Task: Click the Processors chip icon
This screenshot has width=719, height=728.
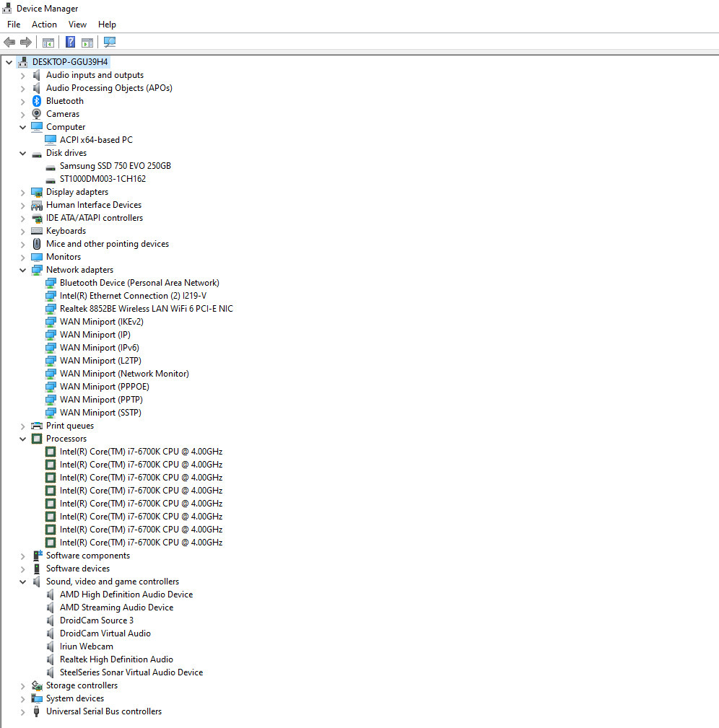Action: pos(37,439)
